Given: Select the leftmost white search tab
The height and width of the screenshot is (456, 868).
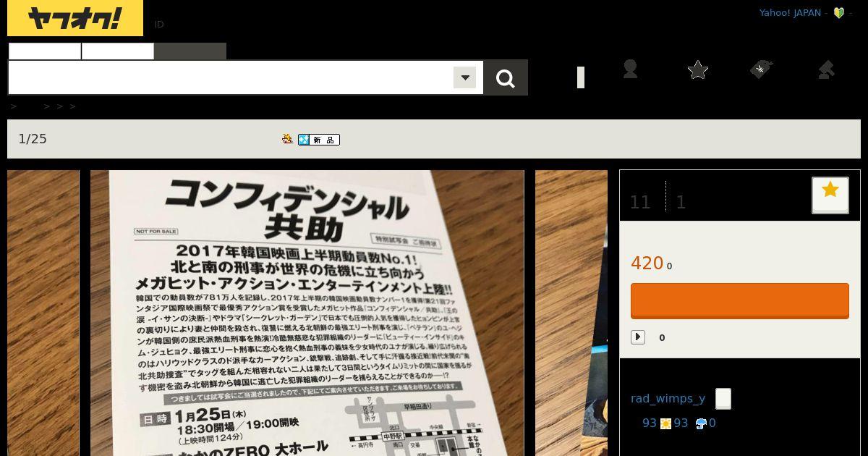Looking at the screenshot, I should (45, 51).
